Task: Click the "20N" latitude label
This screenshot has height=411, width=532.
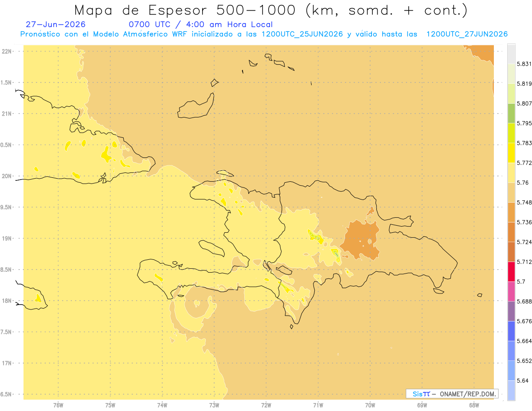Action: 7,176
